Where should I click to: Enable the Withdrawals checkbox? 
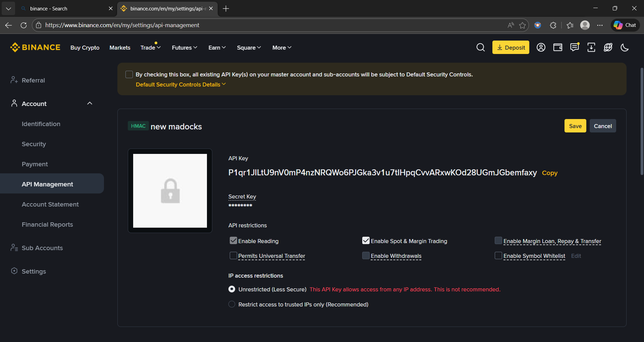[x=366, y=255]
